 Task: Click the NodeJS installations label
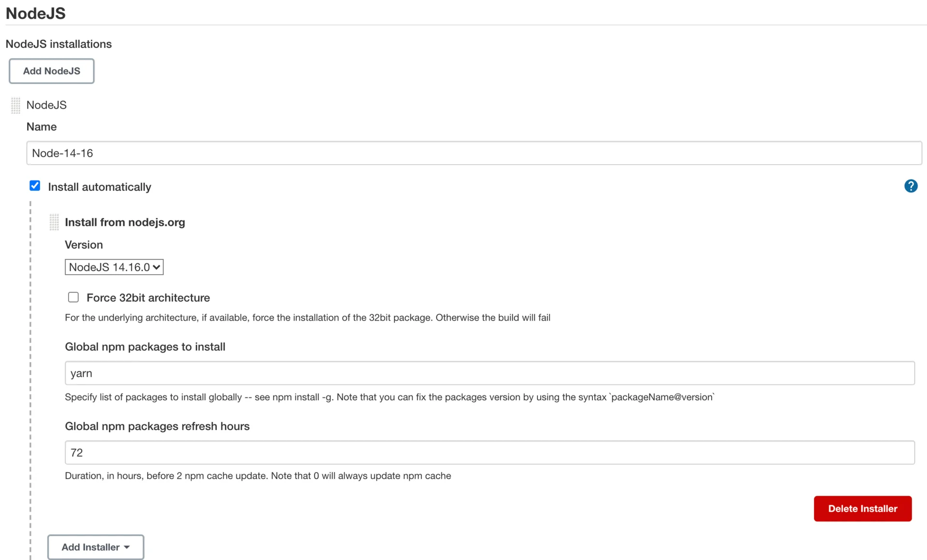(58, 44)
